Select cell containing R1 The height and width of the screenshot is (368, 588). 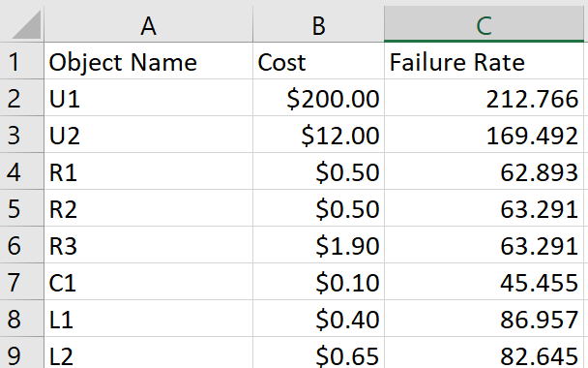click(149, 171)
